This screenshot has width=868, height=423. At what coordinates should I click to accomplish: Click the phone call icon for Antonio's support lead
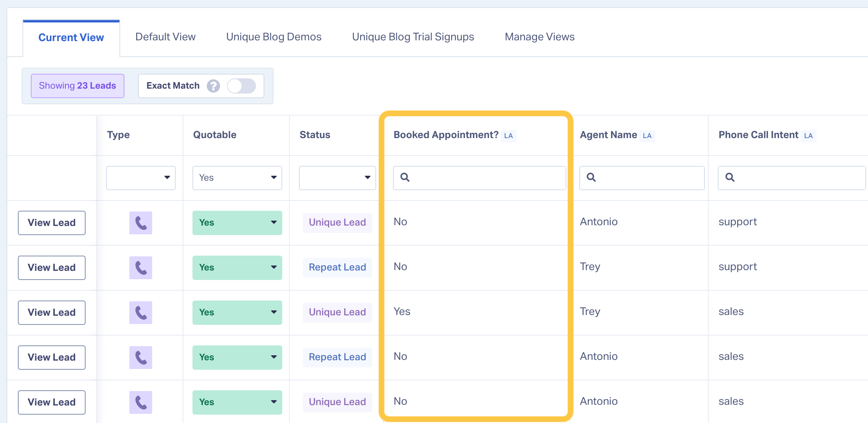[141, 223]
